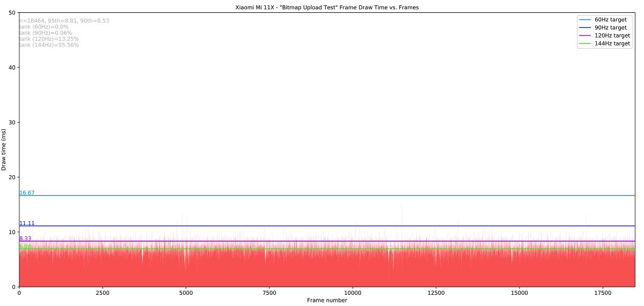
Task: Click the y-axis tick label "30"
Action: (x=12, y=122)
